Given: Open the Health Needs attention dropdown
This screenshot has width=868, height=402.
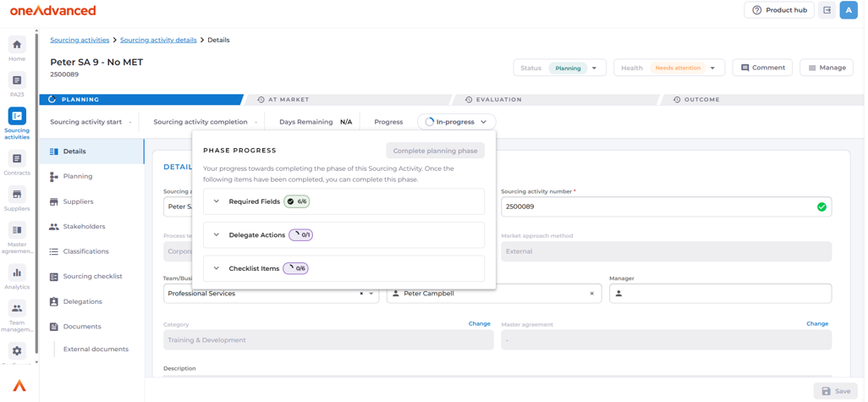Looking at the screenshot, I should [x=669, y=68].
